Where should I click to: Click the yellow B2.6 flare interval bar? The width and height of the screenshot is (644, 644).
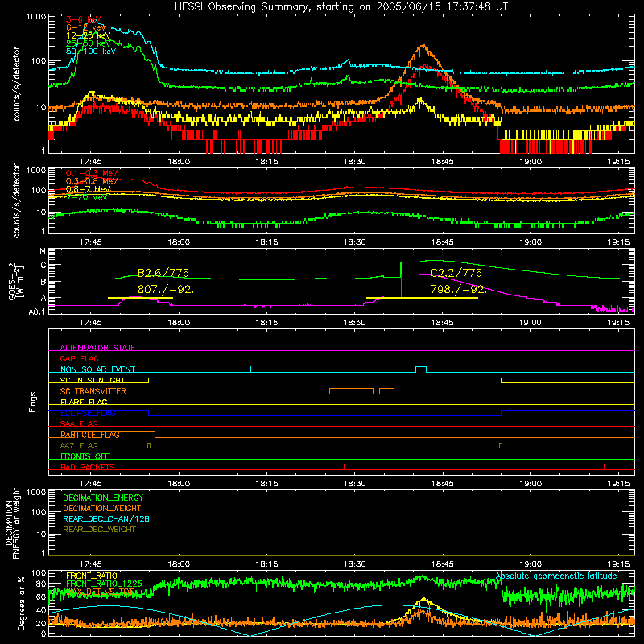coord(140,297)
